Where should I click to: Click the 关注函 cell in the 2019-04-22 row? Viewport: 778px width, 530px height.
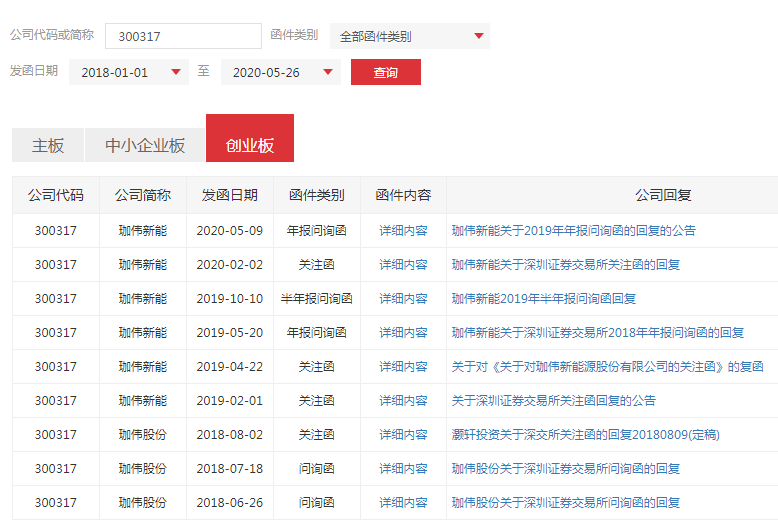point(317,367)
